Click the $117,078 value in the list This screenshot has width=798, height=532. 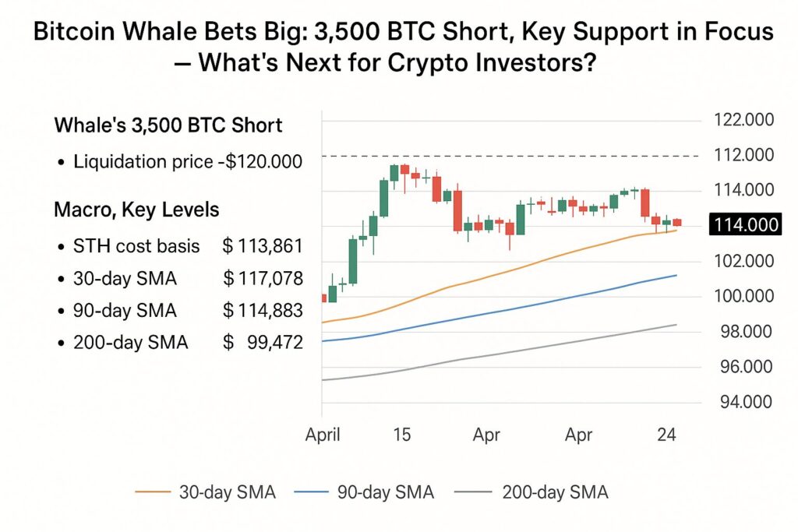click(262, 278)
